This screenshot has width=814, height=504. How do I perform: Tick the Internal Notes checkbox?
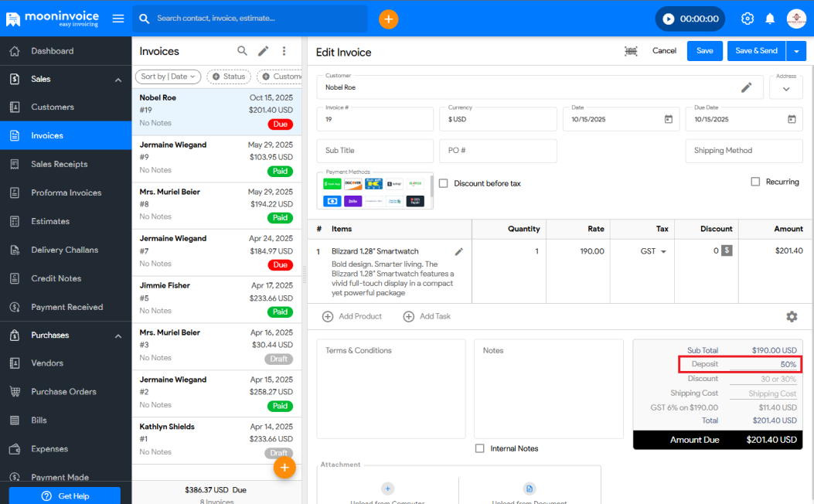coord(480,448)
